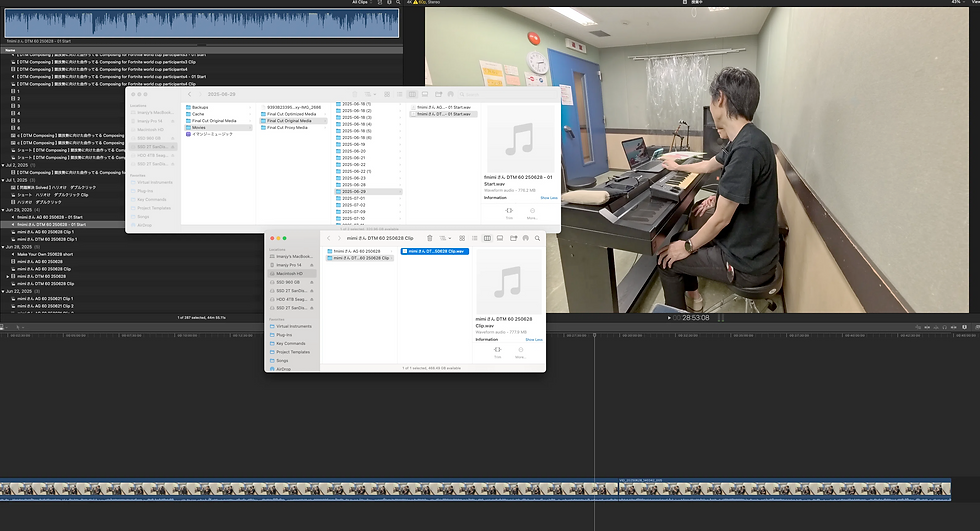Select column view in 2025-06-29 Finder window
Viewport: 980px width, 531px height.
point(412,94)
